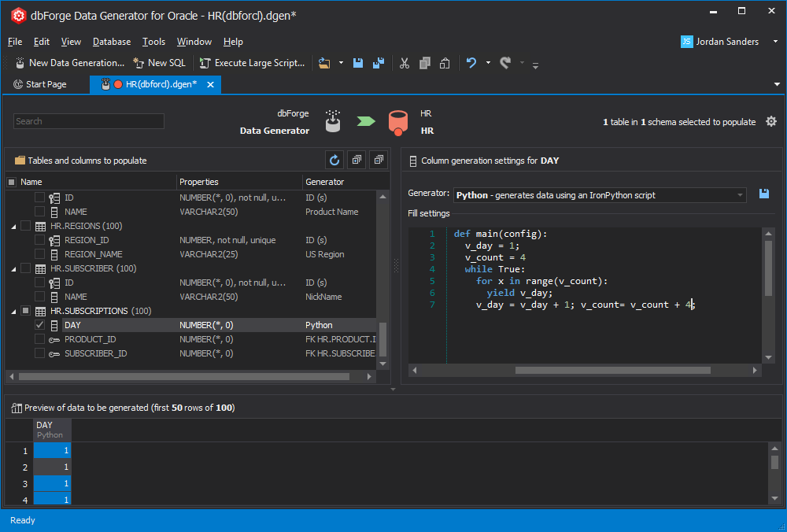Click the Redo arrow icon
Image resolution: width=787 pixels, height=532 pixels.
coord(505,63)
